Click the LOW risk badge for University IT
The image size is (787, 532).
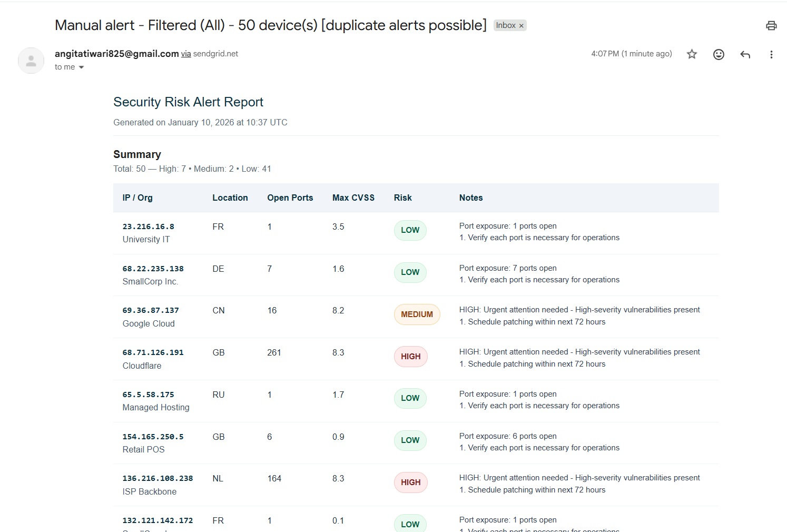coord(410,230)
